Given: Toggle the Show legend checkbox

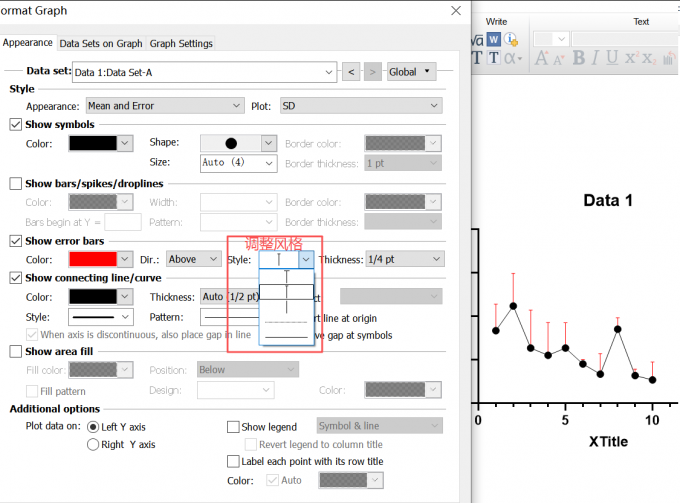Looking at the screenshot, I should [233, 427].
